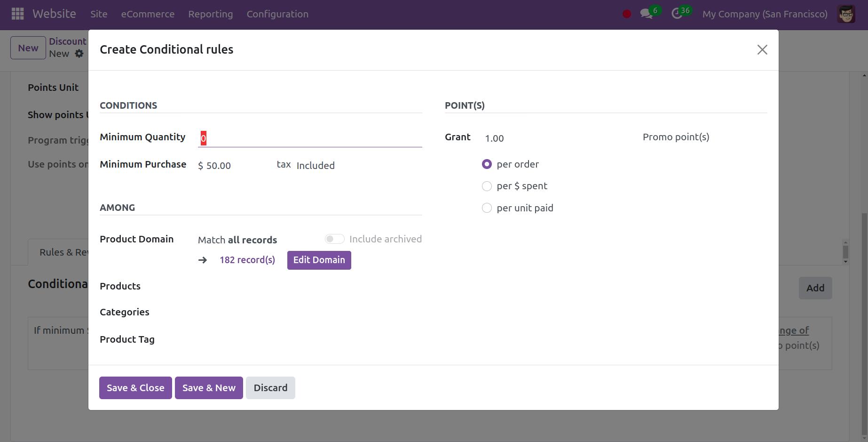Screen dimensions: 868x442
Task: Click the settings gear beside Discount
Action: click(79, 54)
